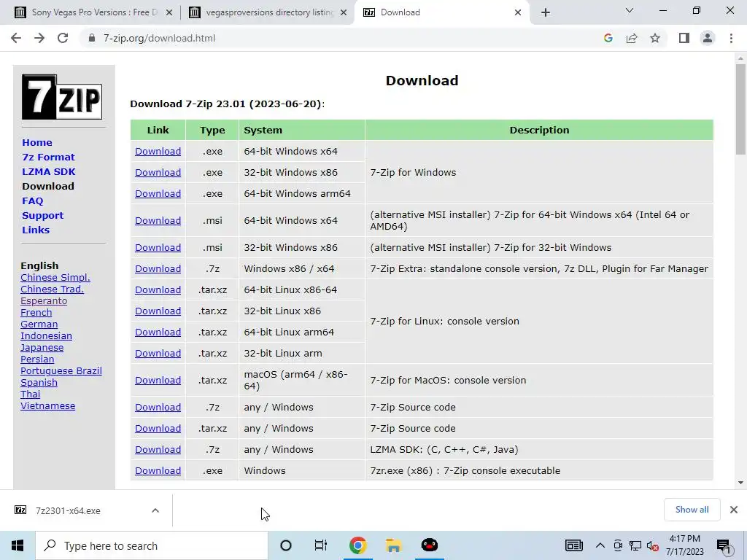Close the vegasproversions directory listing tab
747x560 pixels.
coord(344,12)
